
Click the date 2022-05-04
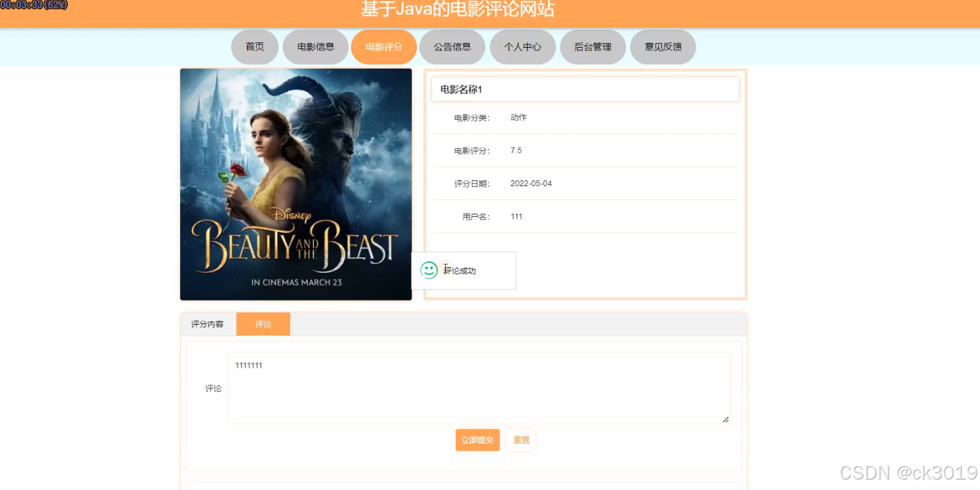(x=531, y=184)
